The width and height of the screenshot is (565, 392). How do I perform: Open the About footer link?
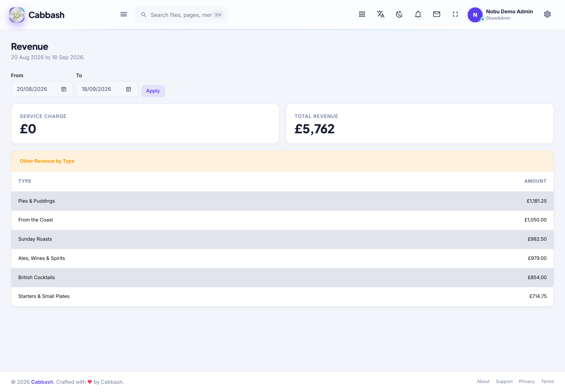(x=483, y=381)
